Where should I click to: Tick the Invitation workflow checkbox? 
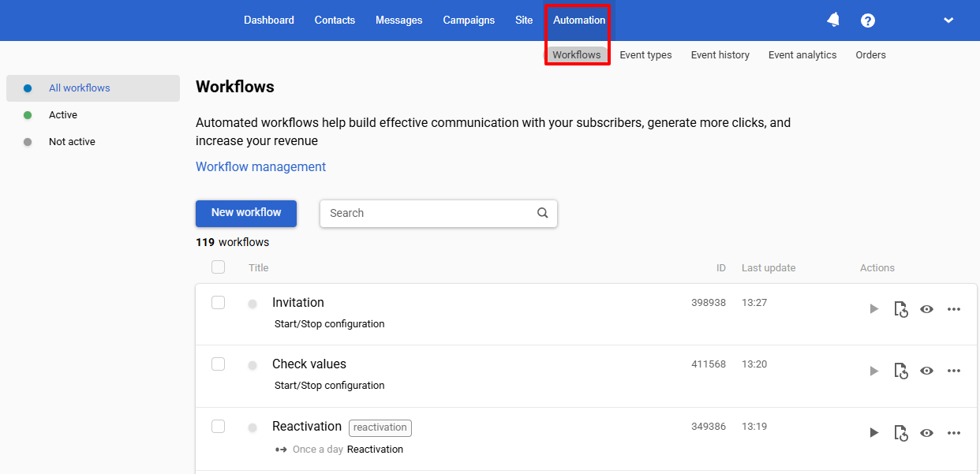(x=218, y=302)
